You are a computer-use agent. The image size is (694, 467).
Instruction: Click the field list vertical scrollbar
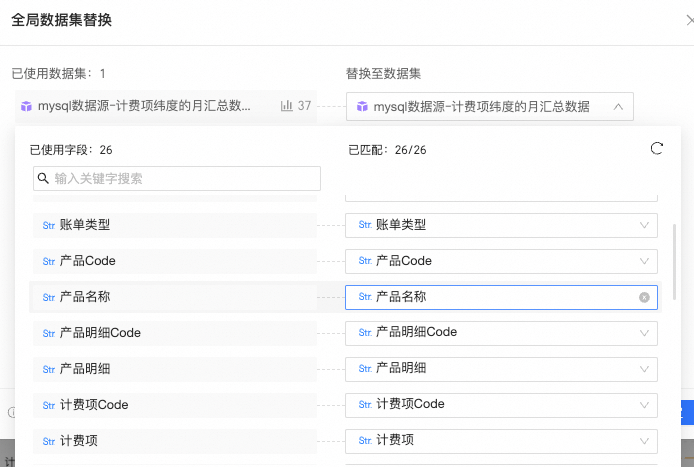(x=674, y=262)
